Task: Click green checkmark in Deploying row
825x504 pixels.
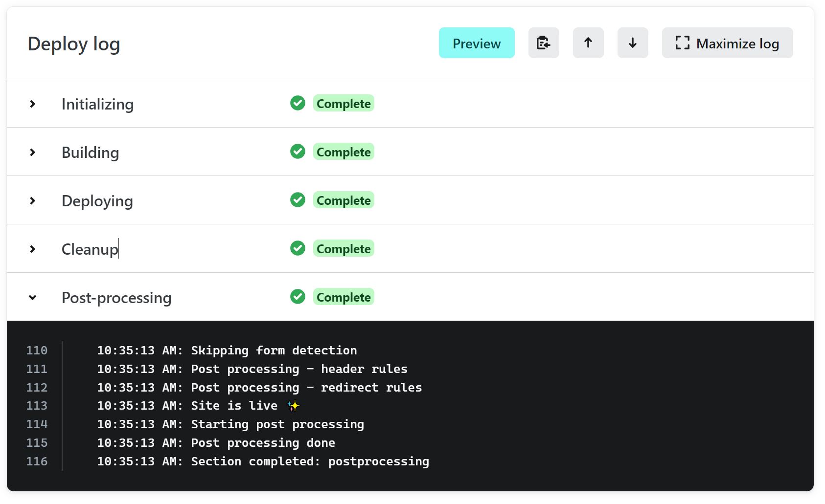Action: pyautogui.click(x=298, y=200)
